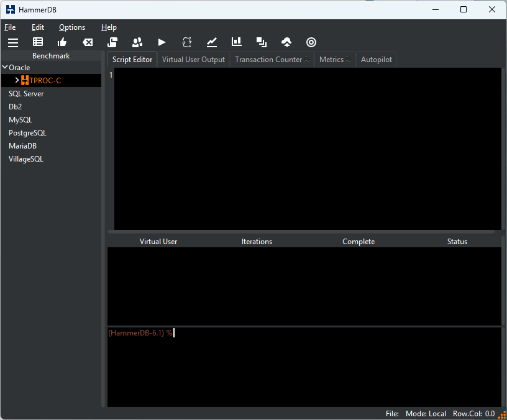Open the hamburger menu icon in toolbar
The width and height of the screenshot is (507, 420).
pos(13,42)
